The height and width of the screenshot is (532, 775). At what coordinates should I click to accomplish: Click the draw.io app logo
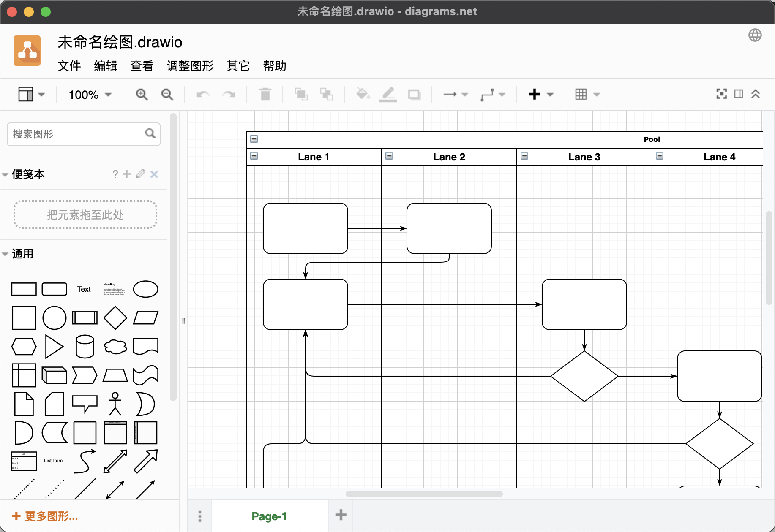pos(27,51)
